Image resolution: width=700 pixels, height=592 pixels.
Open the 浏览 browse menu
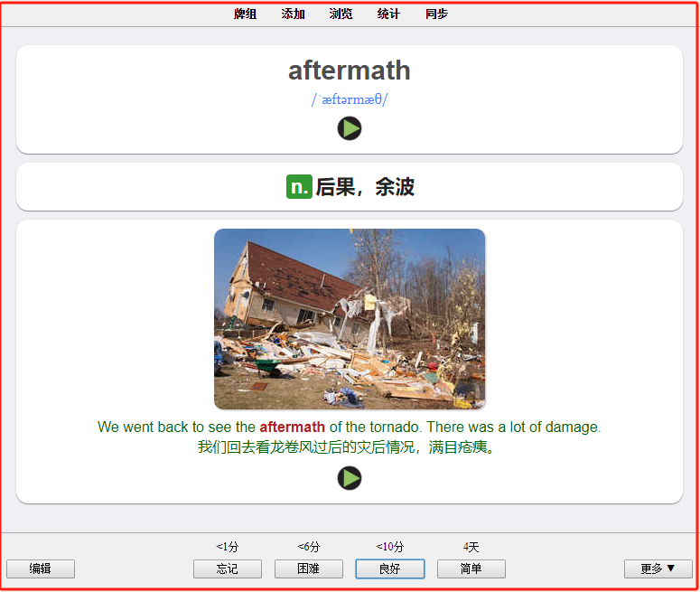pos(341,14)
